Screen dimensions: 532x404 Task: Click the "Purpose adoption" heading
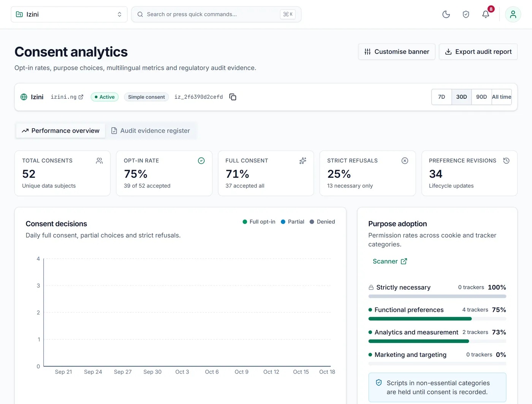coord(397,224)
